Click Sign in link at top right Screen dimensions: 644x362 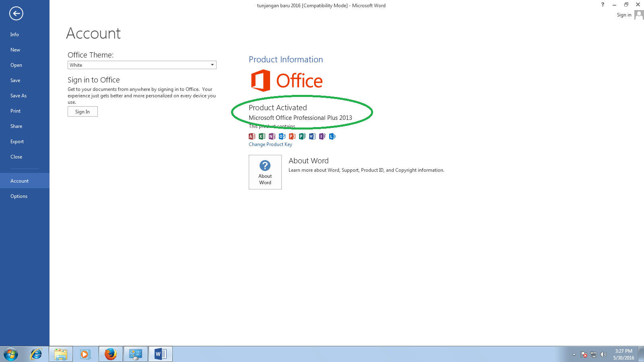(x=624, y=15)
